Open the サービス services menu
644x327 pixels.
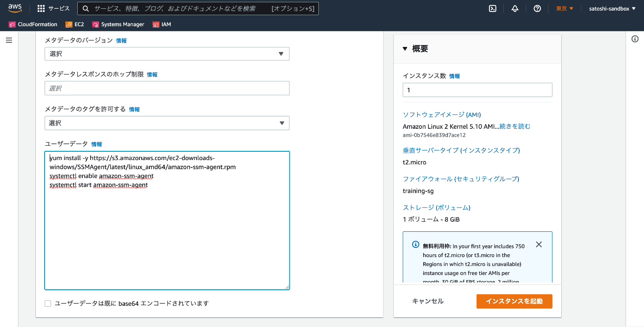click(53, 8)
